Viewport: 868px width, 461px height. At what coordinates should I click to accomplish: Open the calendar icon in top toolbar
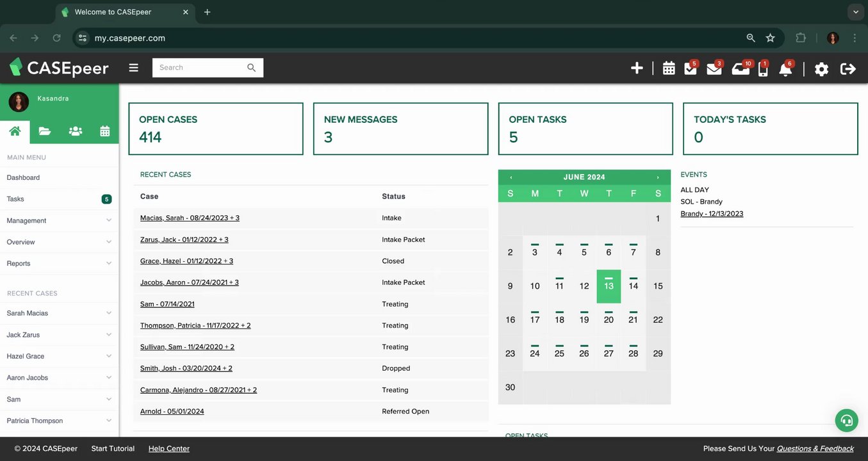(x=669, y=68)
